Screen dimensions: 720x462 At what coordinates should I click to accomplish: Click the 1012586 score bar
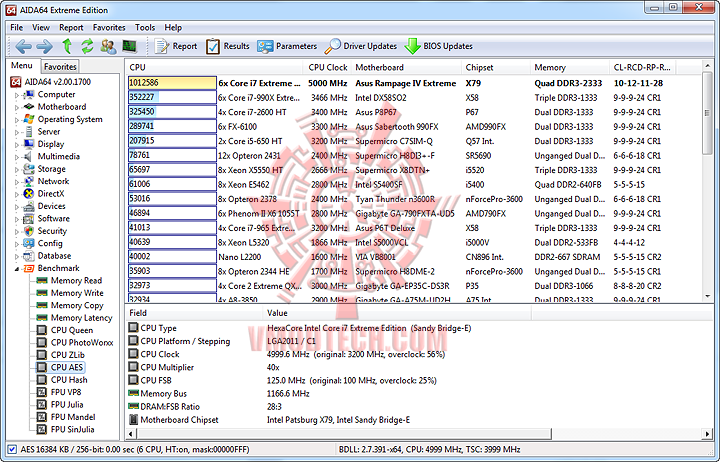coord(172,83)
